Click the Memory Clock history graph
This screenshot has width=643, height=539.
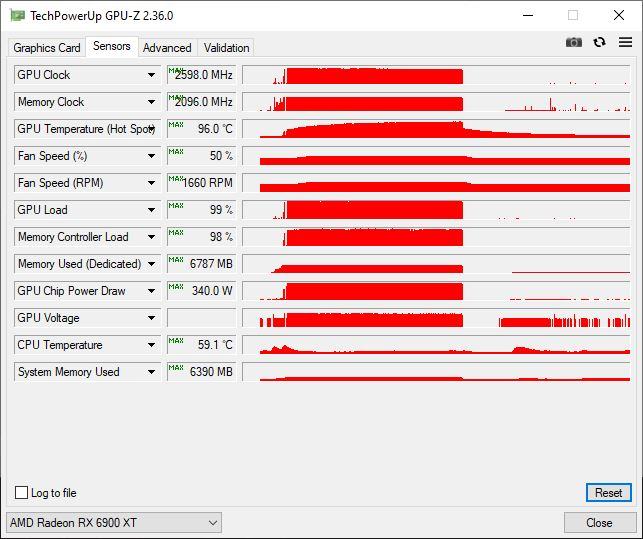(x=436, y=102)
